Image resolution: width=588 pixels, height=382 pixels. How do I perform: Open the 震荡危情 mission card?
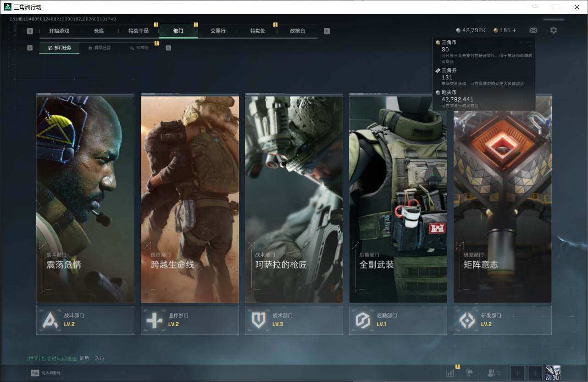[x=85, y=200]
